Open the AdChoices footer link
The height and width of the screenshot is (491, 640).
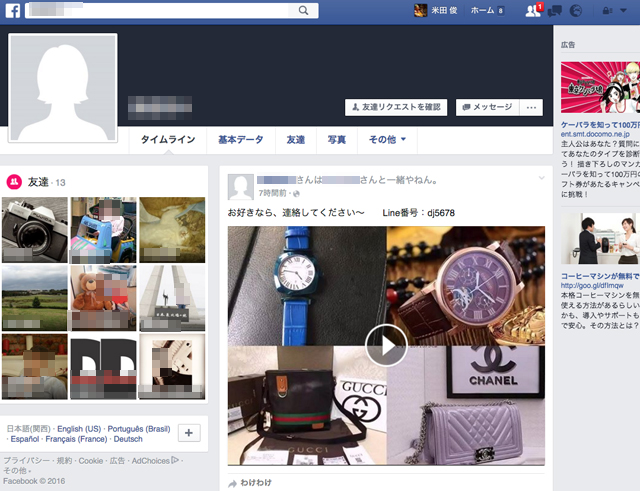pyautogui.click(x=155, y=461)
